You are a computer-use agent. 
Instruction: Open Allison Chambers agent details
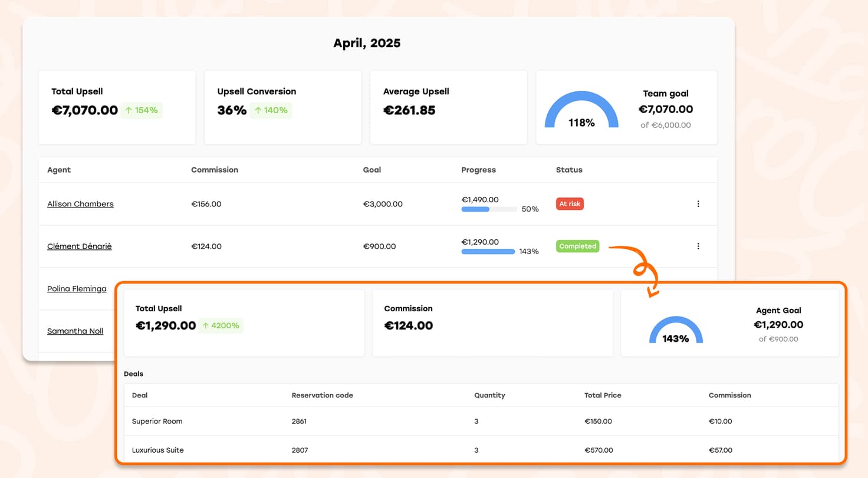[x=80, y=204]
